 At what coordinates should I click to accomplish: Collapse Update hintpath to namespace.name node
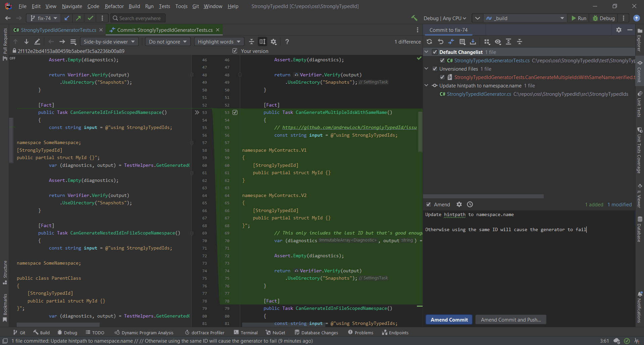pos(426,85)
